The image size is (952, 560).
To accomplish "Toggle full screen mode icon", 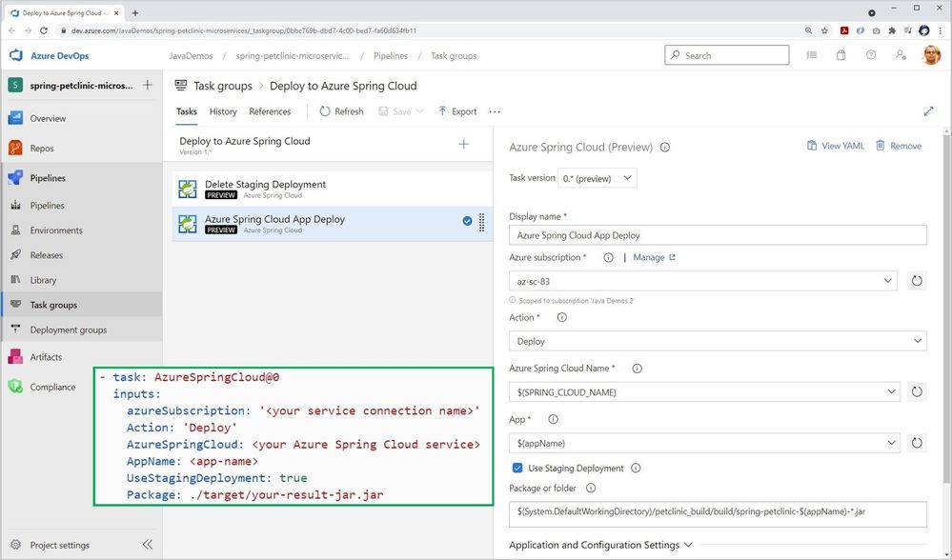I will [928, 111].
